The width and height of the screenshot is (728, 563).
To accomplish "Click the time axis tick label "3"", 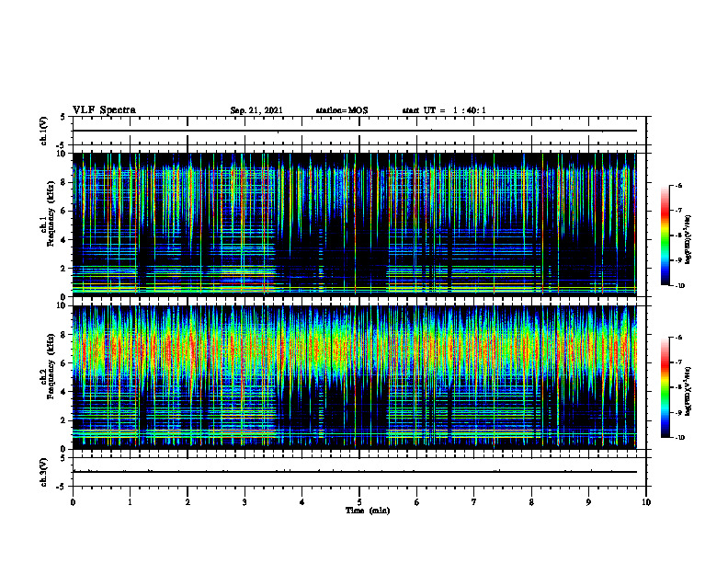I will [x=245, y=502].
